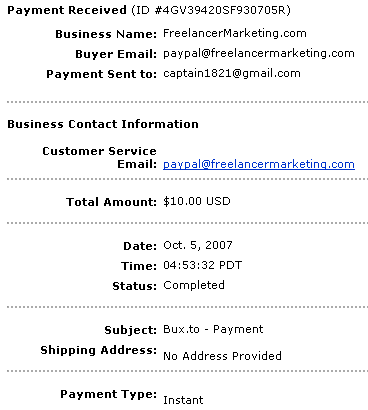Screen dimensions: 368x410
Task: Click the Business Contact Information heading
Action: tap(103, 124)
